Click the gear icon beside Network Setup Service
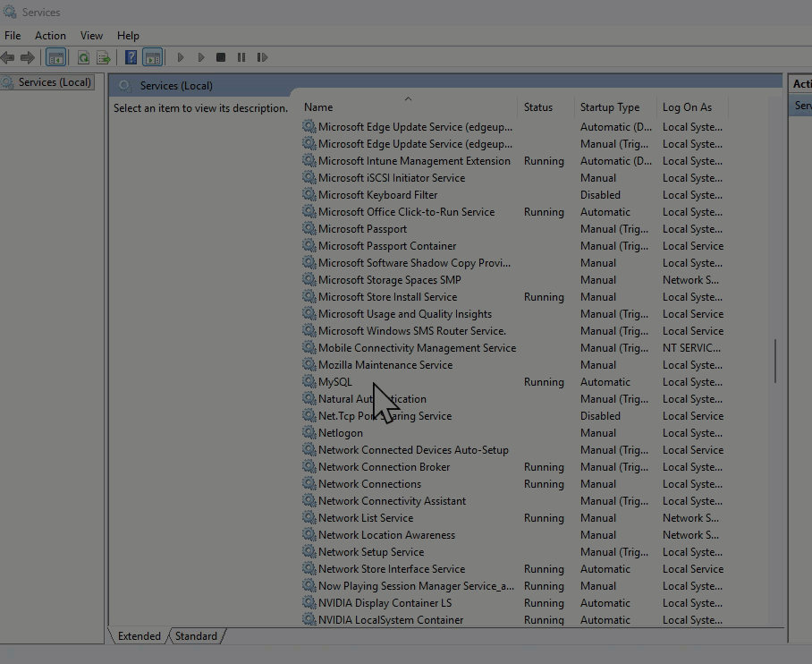The width and height of the screenshot is (812, 664). coord(309,551)
